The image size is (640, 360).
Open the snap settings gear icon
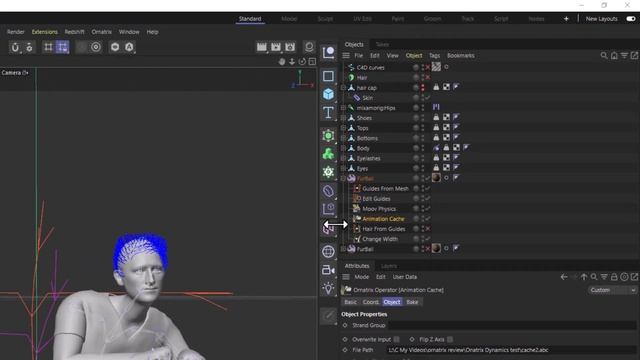29,47
